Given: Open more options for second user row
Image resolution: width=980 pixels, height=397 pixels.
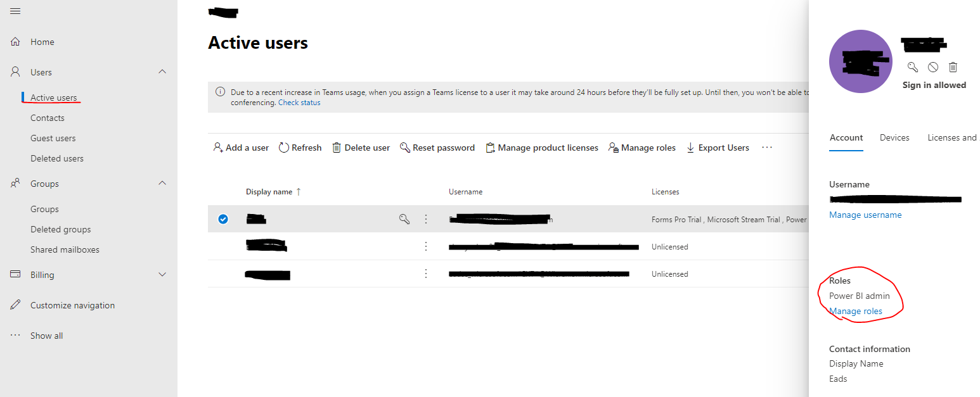Looking at the screenshot, I should tap(426, 246).
